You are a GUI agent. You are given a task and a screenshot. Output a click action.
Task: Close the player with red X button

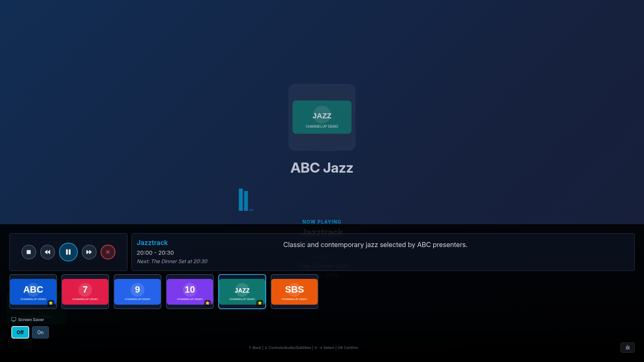point(108,252)
